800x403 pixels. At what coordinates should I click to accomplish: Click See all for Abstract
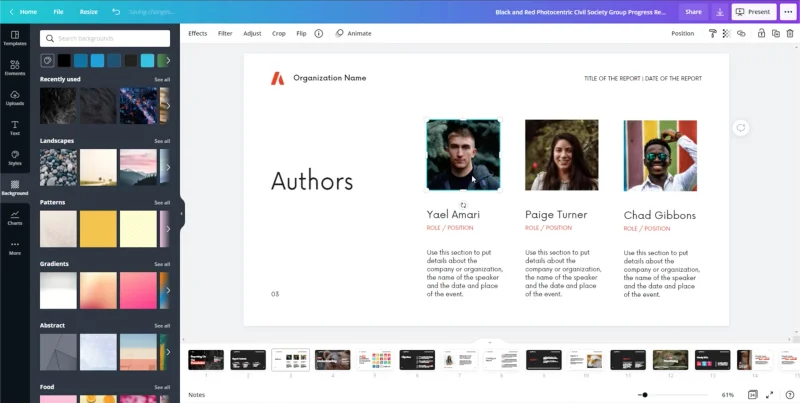click(x=162, y=325)
